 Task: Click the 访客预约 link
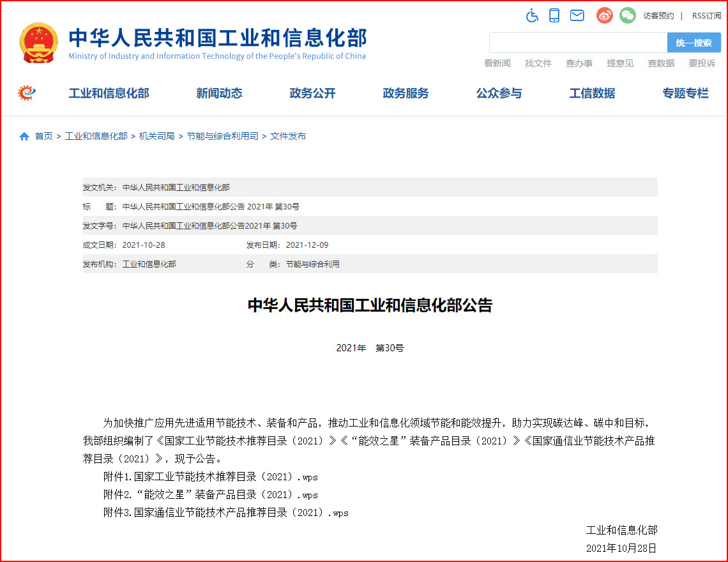point(658,15)
